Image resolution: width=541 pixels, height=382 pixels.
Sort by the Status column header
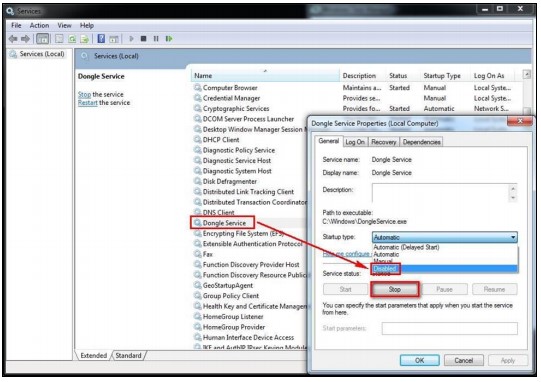pos(398,76)
